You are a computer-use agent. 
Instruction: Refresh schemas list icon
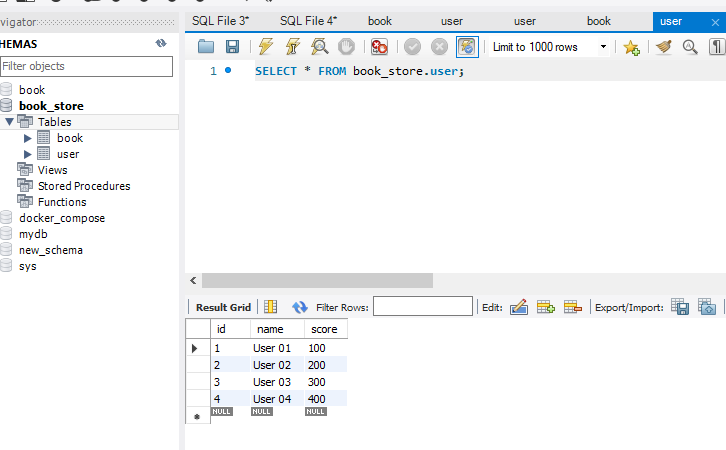point(161,44)
